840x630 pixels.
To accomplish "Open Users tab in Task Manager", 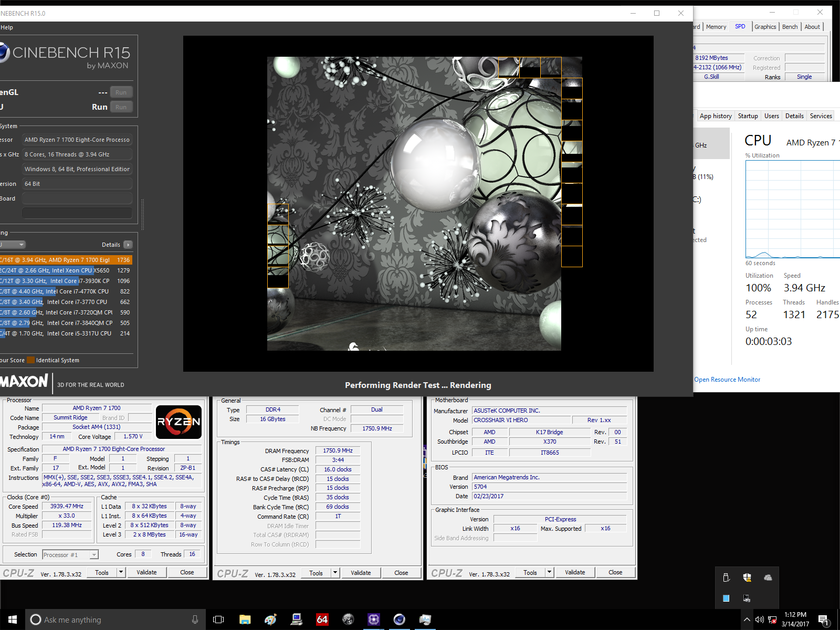I will 772,116.
